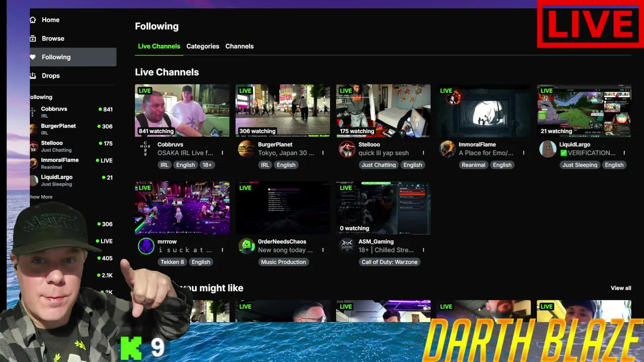Click the IRL tag under BurgerPlanet
The width and height of the screenshot is (644, 362).
point(265,165)
